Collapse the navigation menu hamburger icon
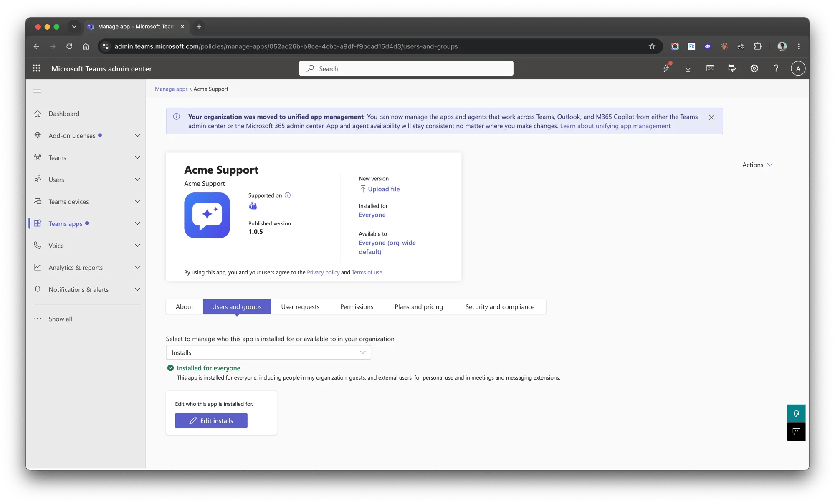The height and width of the screenshot is (504, 835). [37, 91]
